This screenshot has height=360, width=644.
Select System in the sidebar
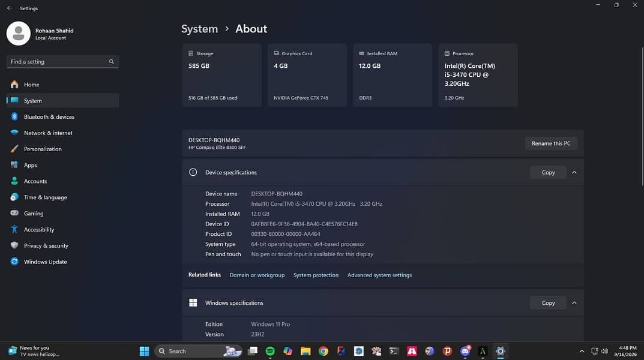pos(63,101)
